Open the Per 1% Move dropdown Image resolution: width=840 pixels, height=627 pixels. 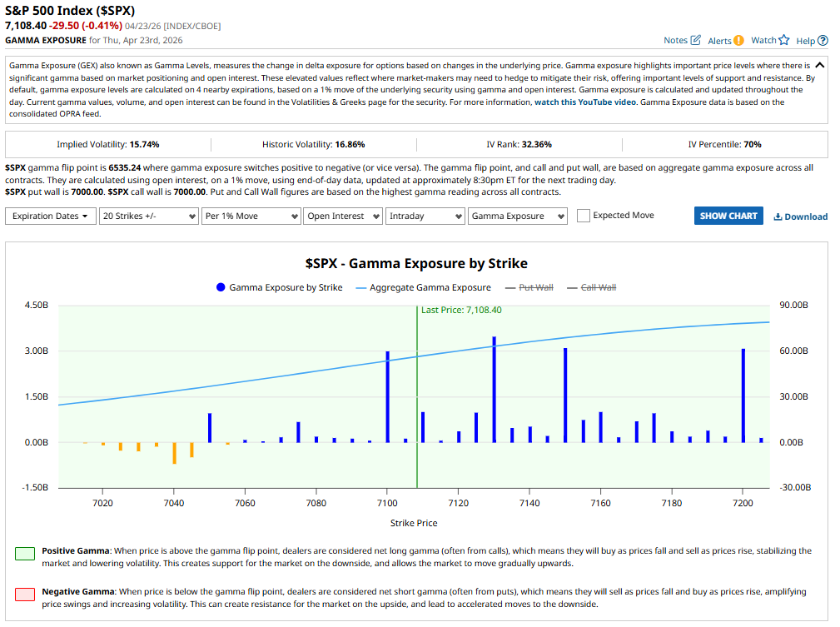251,216
